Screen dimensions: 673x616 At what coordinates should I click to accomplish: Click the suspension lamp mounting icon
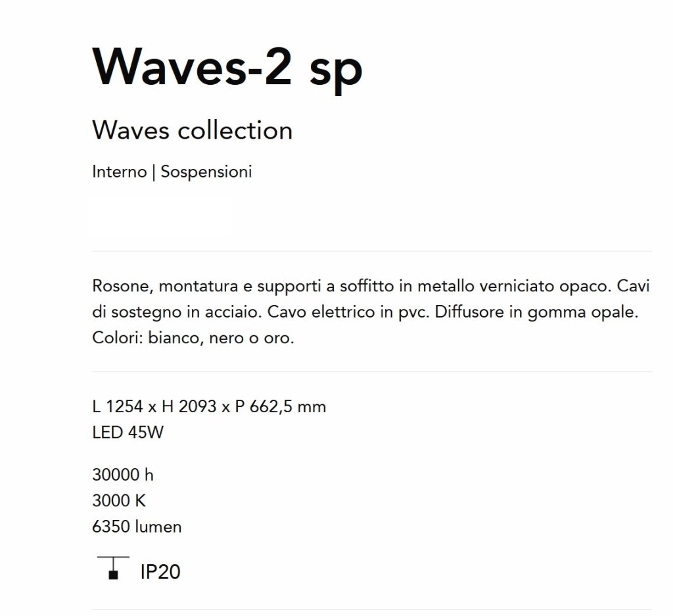[x=113, y=568]
